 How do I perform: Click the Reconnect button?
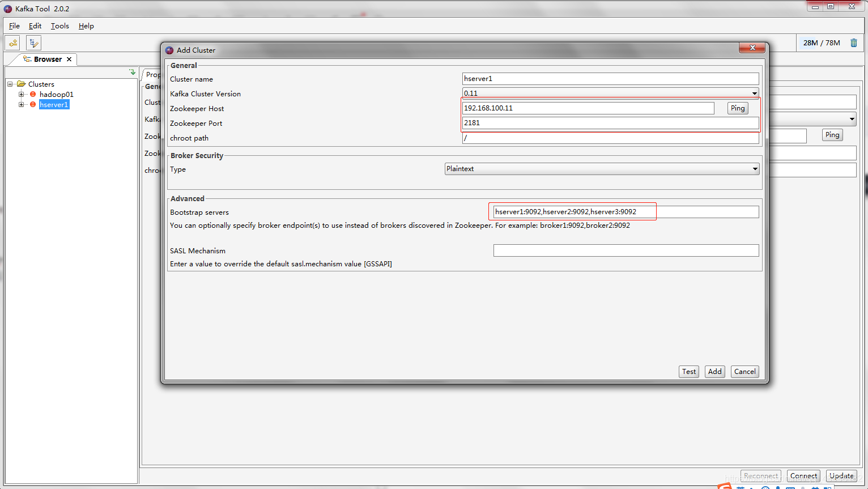coord(760,476)
